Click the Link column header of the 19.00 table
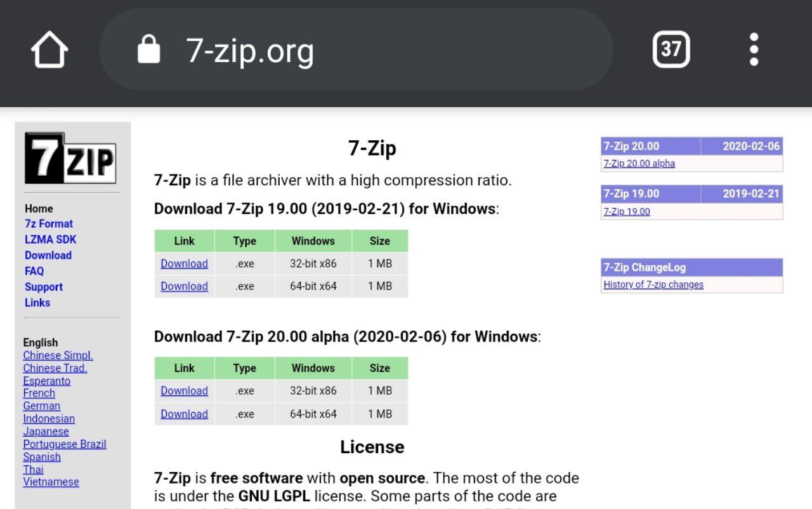This screenshot has height=509, width=812. coord(185,241)
